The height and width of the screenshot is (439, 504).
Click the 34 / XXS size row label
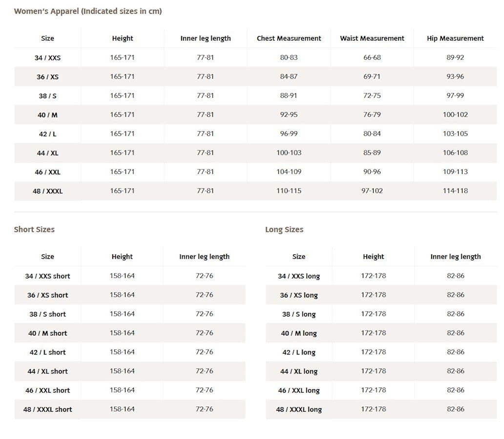(48, 58)
